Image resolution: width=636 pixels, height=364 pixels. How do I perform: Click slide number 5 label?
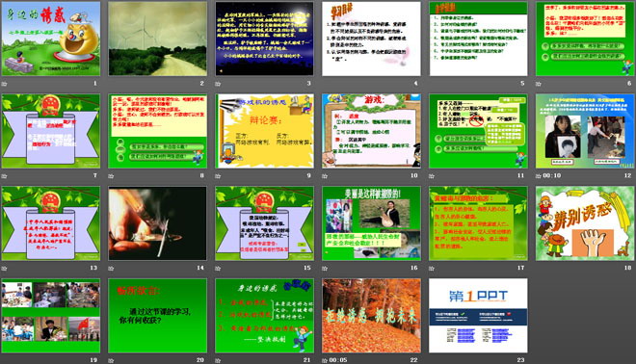click(x=522, y=84)
